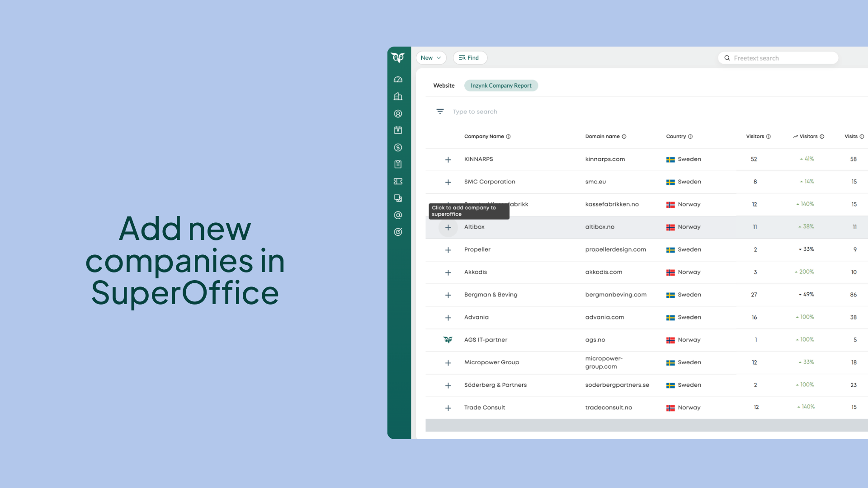Add Propeller with plus icon
The height and width of the screenshot is (488, 868).
(448, 250)
